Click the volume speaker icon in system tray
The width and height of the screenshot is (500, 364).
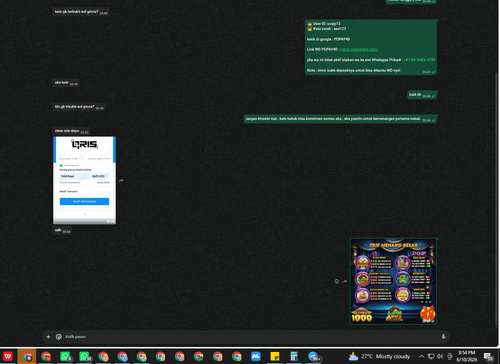440,356
